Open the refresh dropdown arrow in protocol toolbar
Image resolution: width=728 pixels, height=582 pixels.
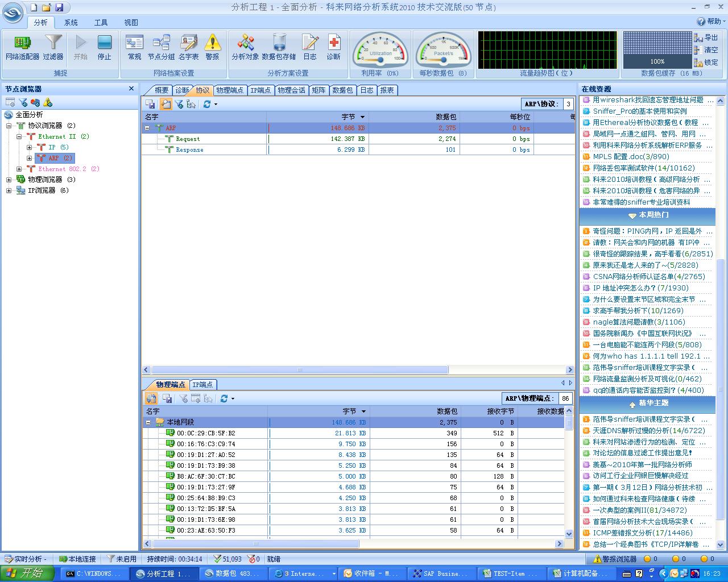tap(216, 105)
